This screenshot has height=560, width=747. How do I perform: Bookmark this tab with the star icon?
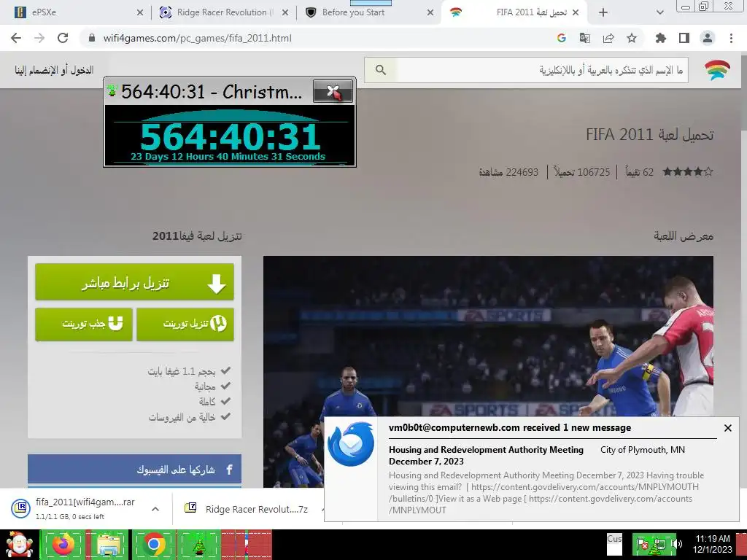click(632, 38)
